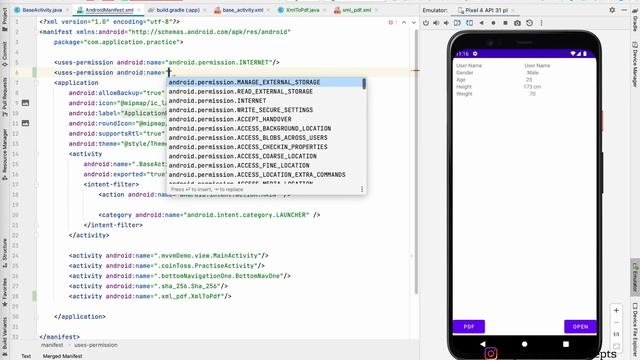Click the autocomplete popup scrollbar
The height and width of the screenshot is (360, 640).
click(364, 84)
